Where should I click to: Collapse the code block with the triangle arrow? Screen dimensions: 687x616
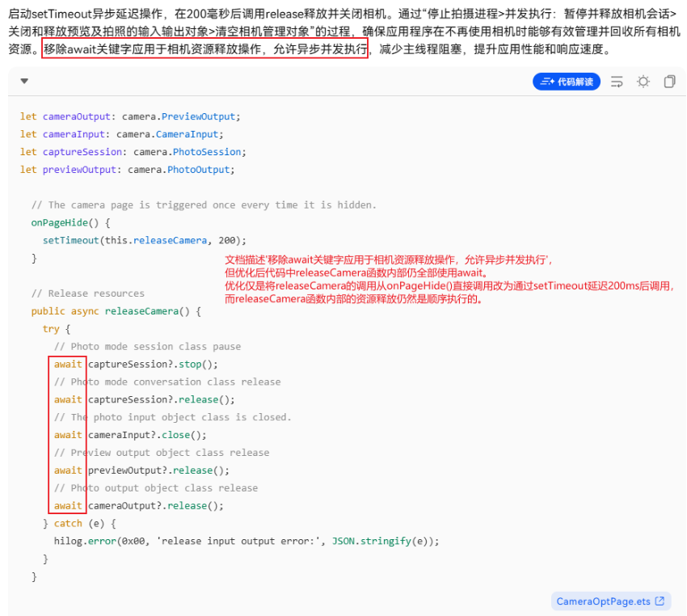pos(24,81)
